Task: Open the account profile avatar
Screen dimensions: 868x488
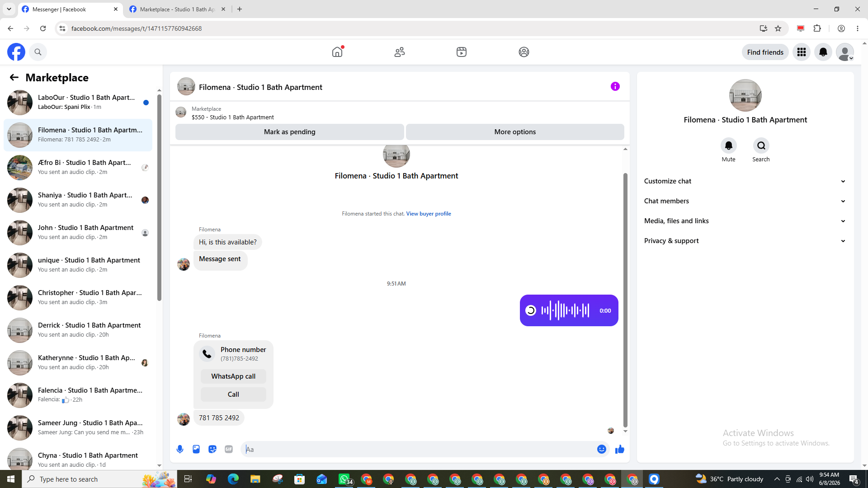Action: 845,52
